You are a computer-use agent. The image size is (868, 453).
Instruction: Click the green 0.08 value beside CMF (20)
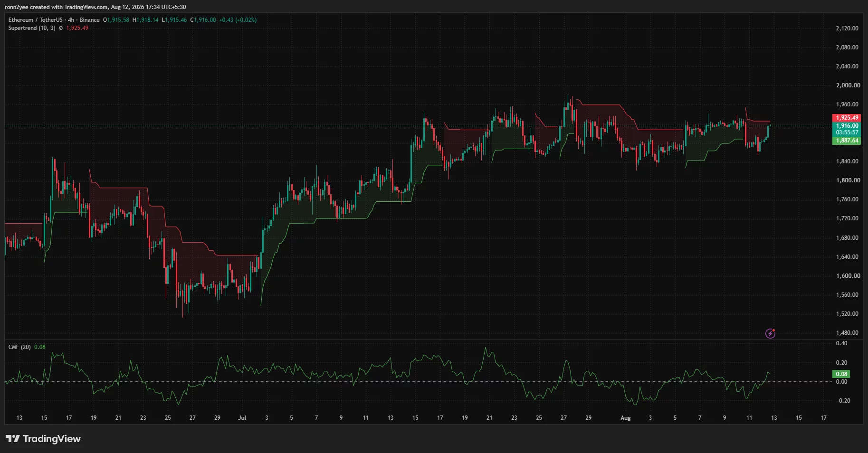40,347
